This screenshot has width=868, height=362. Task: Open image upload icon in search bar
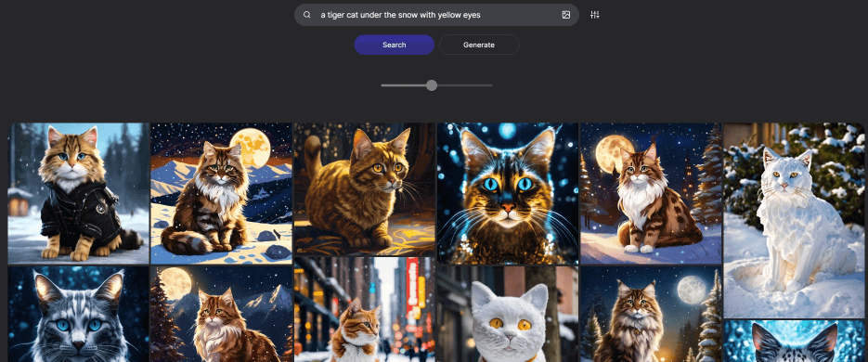point(565,15)
